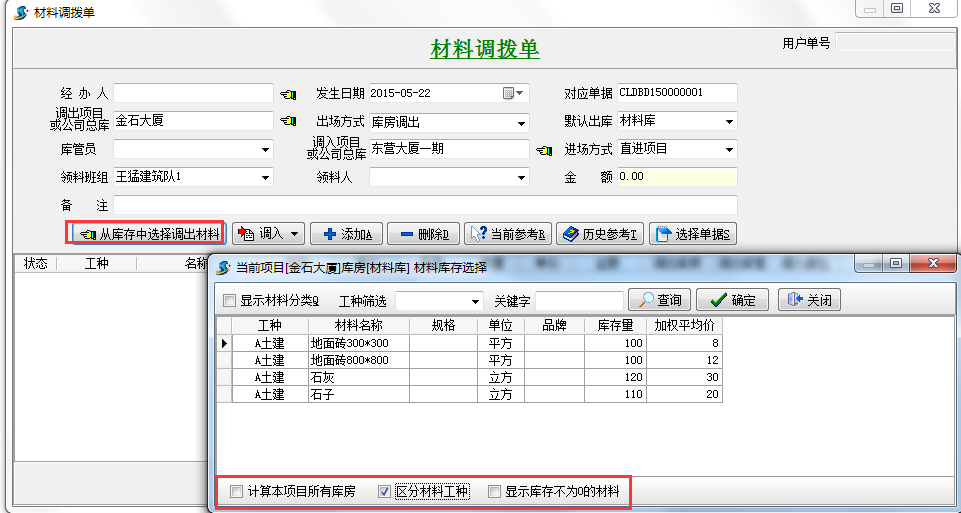Uncheck 区分材料工种 checkbox
Image resolution: width=961 pixels, height=513 pixels.
pos(384,492)
